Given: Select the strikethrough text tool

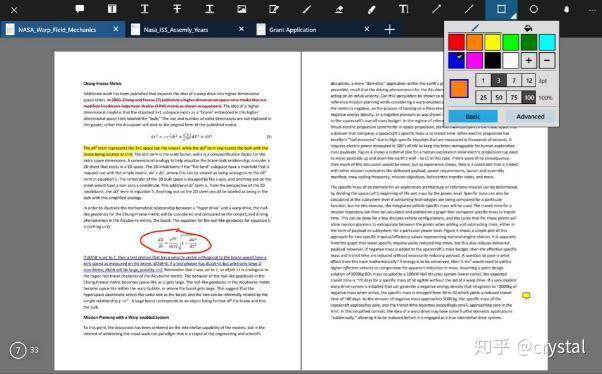Looking at the screenshot, I should pos(177,9).
